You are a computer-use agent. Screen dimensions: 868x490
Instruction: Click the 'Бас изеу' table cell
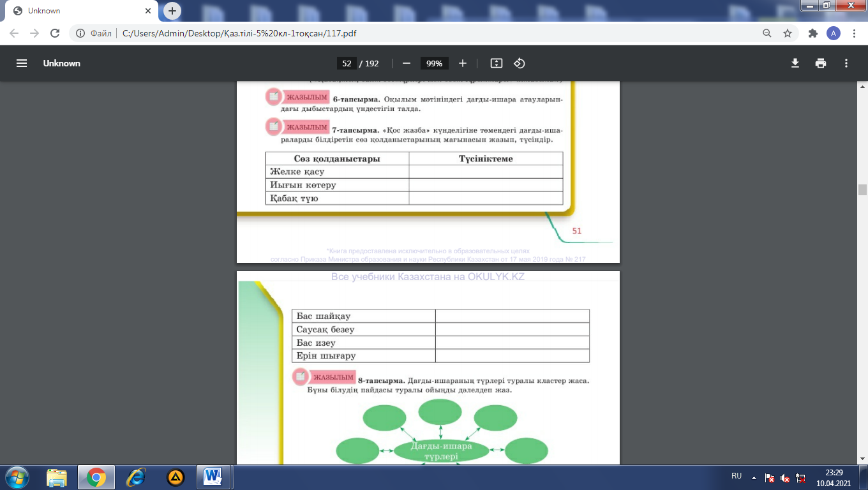(364, 343)
